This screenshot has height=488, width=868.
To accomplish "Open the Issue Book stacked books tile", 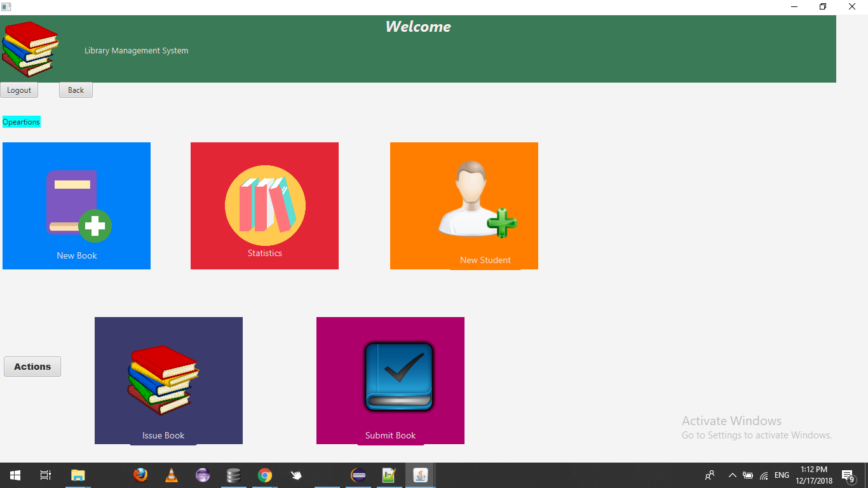I will pyautogui.click(x=163, y=380).
